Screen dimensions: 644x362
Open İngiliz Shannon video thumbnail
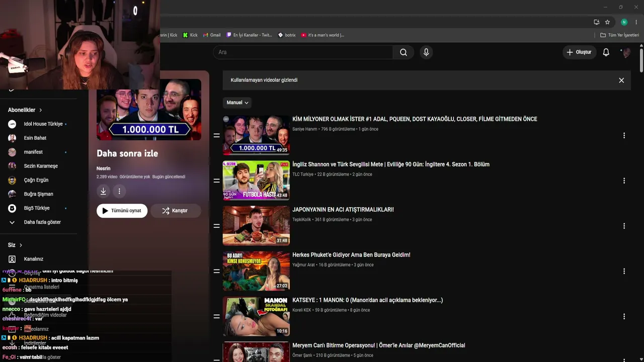click(256, 180)
